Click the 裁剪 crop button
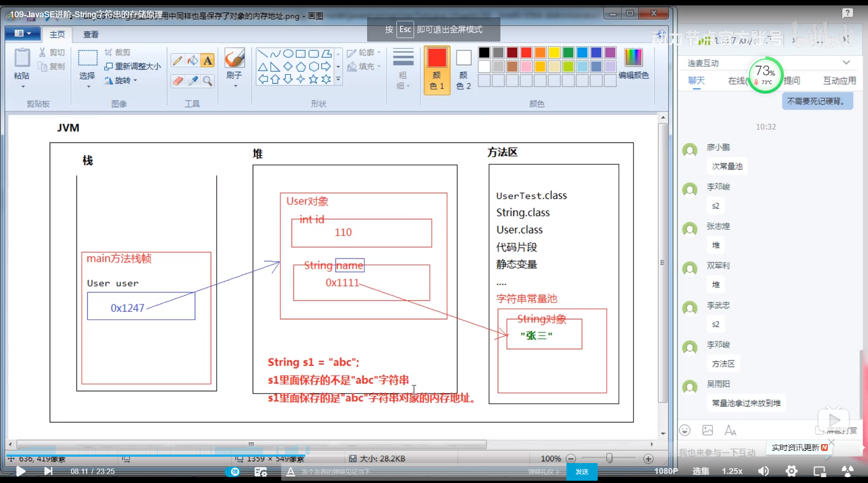Image resolution: width=868 pixels, height=483 pixels. point(117,52)
